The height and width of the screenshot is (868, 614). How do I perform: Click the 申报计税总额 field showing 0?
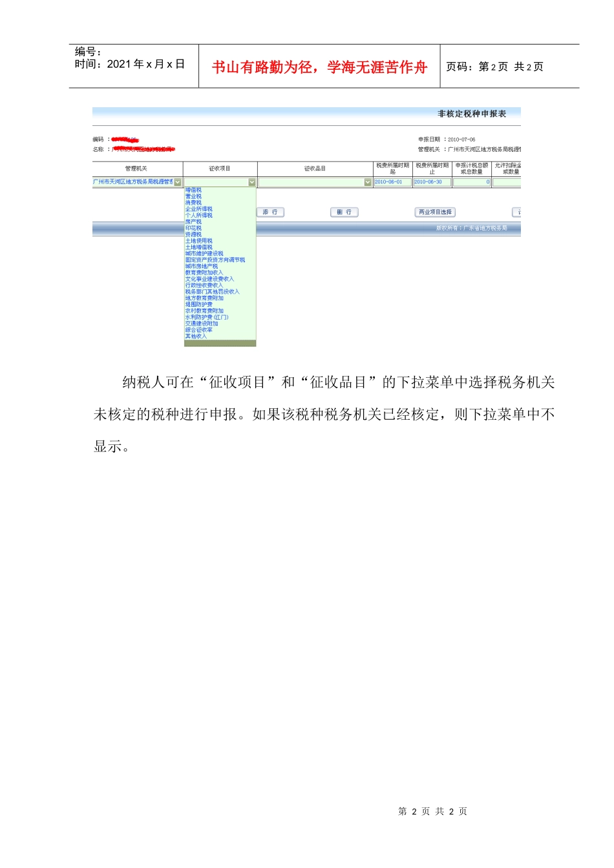pyautogui.click(x=471, y=182)
